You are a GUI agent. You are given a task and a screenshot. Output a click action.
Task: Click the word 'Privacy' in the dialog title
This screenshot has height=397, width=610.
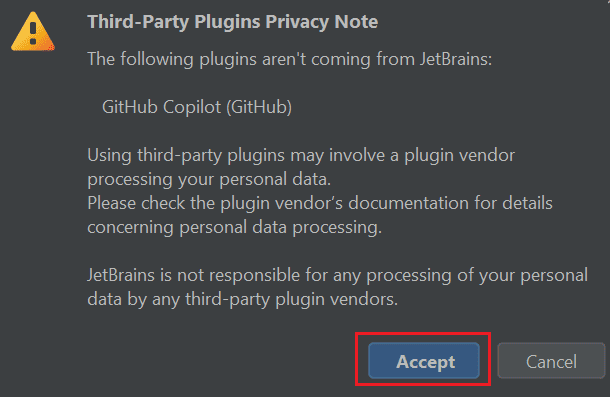point(297,21)
